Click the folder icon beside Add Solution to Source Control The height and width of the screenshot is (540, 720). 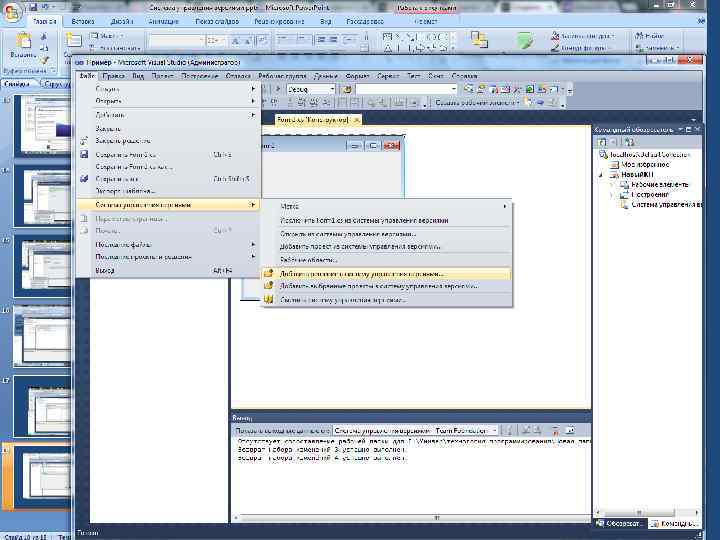[269, 274]
